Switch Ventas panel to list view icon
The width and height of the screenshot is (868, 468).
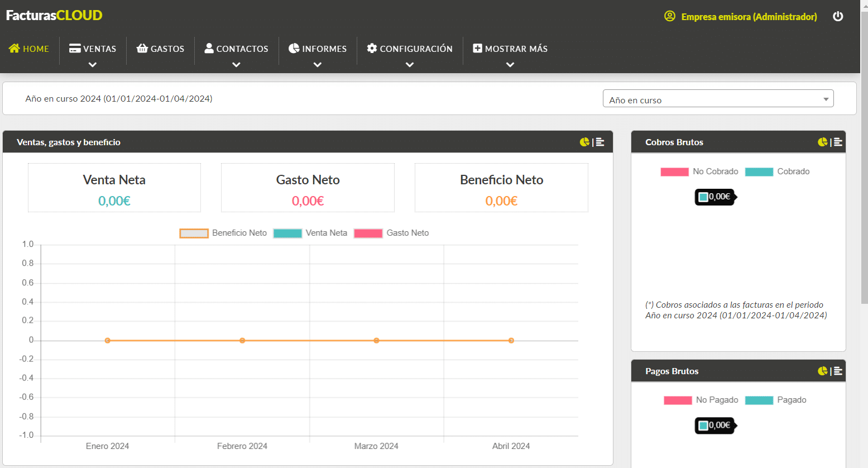tap(600, 142)
